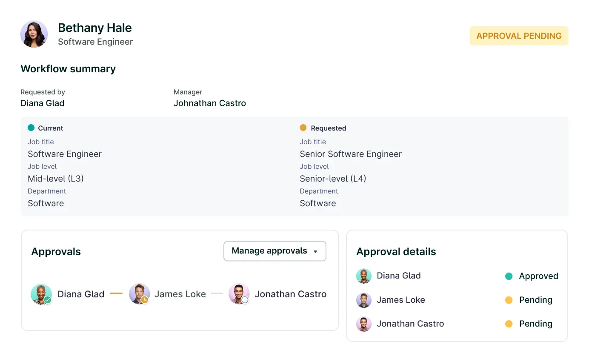Image resolution: width=589 pixels, height=364 pixels.
Task: Click Jonathan Castro's avatar in Approvals flow
Action: pyautogui.click(x=239, y=294)
